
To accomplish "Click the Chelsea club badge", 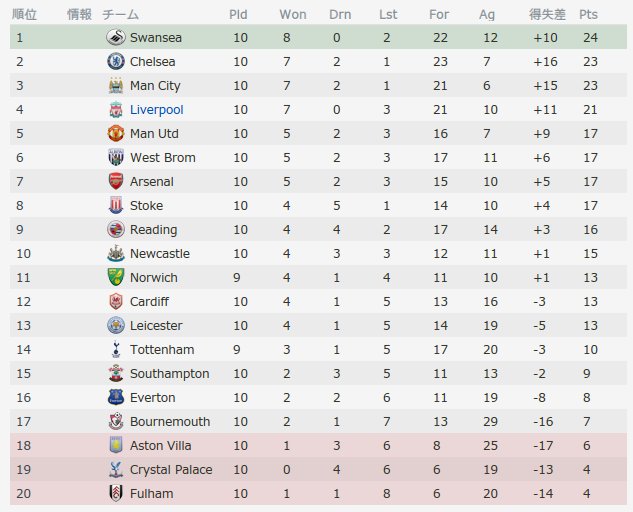I will pos(115,62).
